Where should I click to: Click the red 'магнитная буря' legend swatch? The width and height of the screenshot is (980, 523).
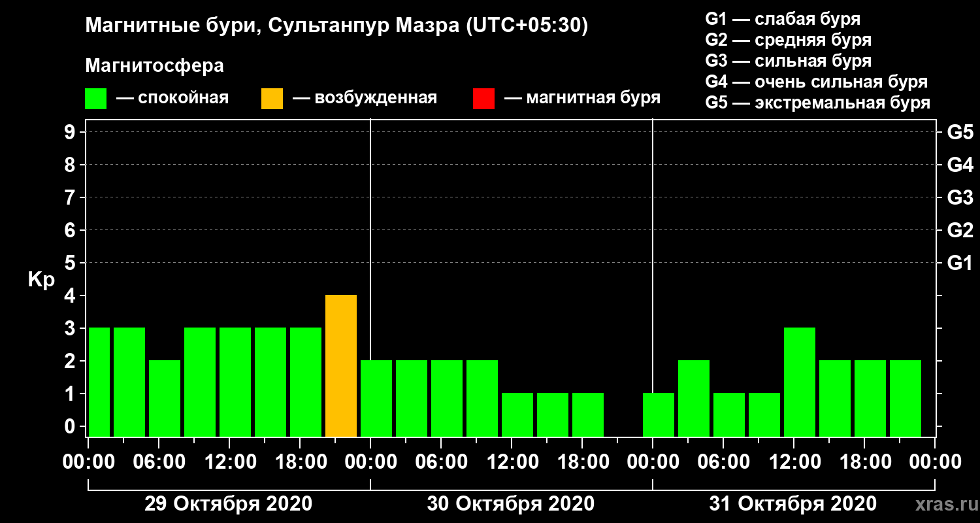point(483,99)
